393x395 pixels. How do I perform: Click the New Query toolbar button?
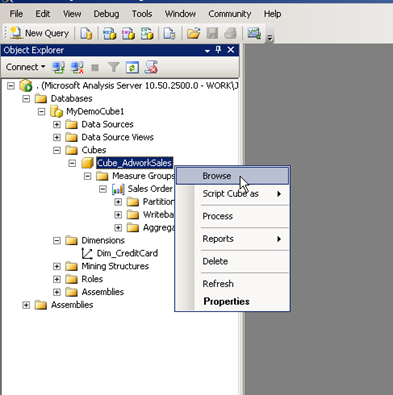tap(39, 33)
